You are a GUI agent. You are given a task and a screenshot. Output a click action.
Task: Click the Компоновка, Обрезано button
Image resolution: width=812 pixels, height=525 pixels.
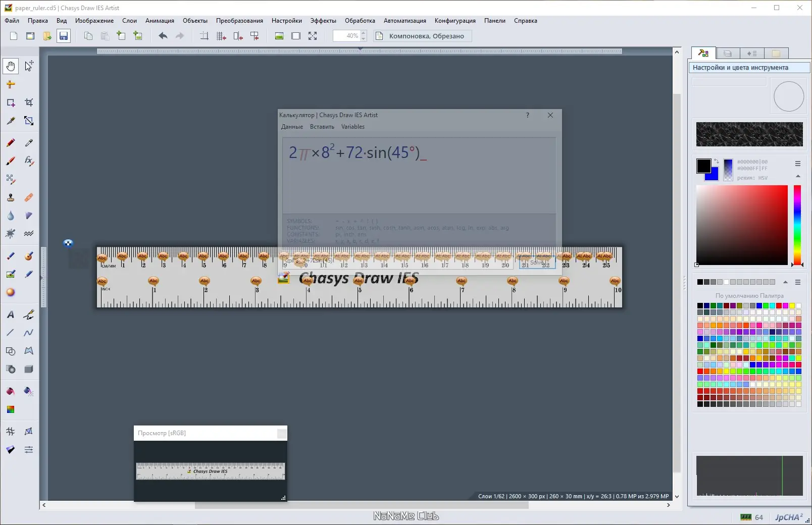pyautogui.click(x=423, y=36)
